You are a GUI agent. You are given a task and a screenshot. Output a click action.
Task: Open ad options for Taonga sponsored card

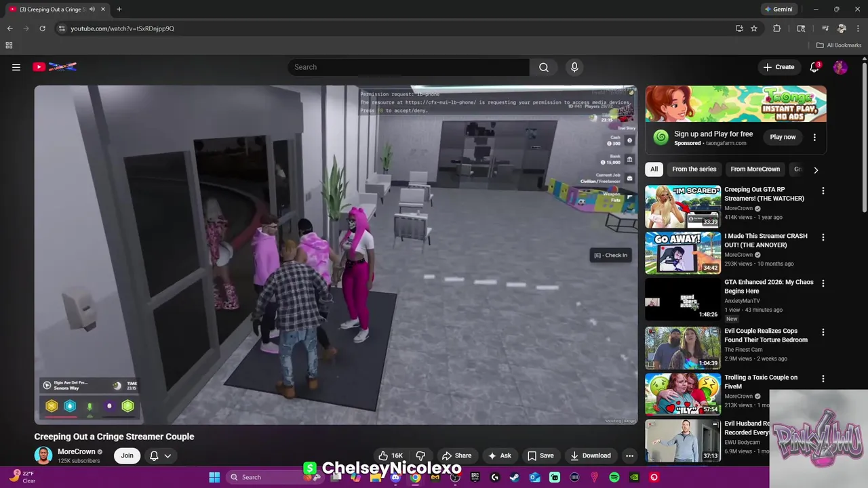tap(814, 137)
